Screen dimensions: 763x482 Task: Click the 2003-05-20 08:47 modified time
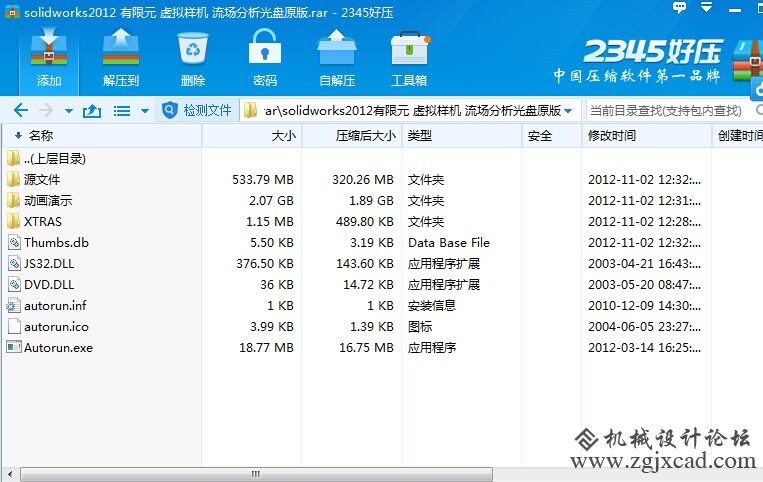point(644,285)
